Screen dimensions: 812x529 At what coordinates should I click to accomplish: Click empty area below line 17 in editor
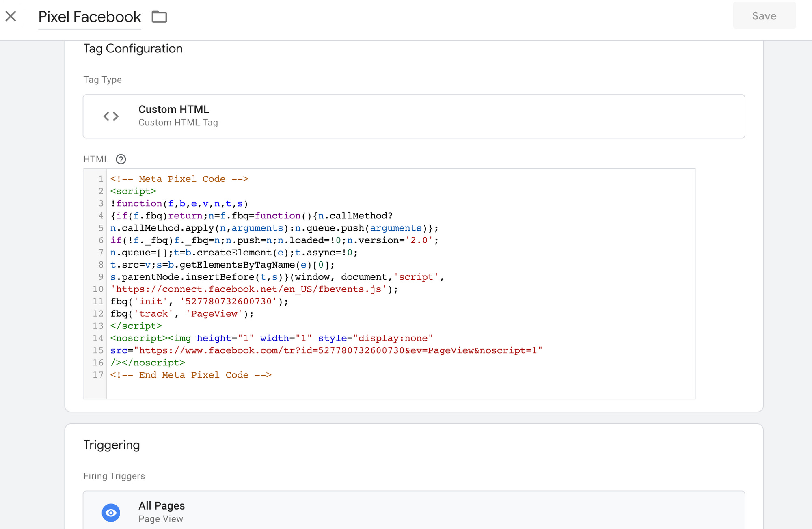point(400,390)
